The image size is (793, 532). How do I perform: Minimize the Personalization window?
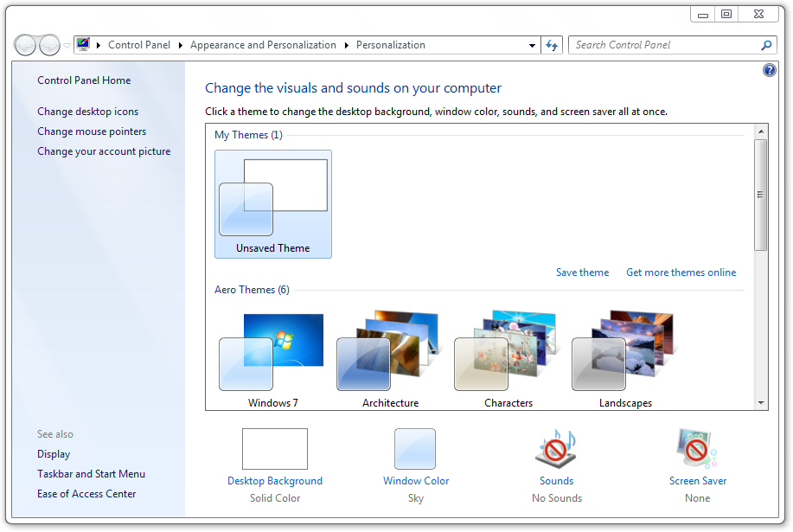pyautogui.click(x=703, y=14)
